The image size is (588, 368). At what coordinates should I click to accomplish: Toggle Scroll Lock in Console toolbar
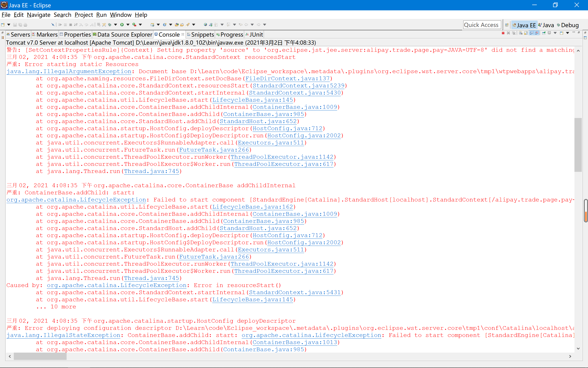click(x=526, y=33)
